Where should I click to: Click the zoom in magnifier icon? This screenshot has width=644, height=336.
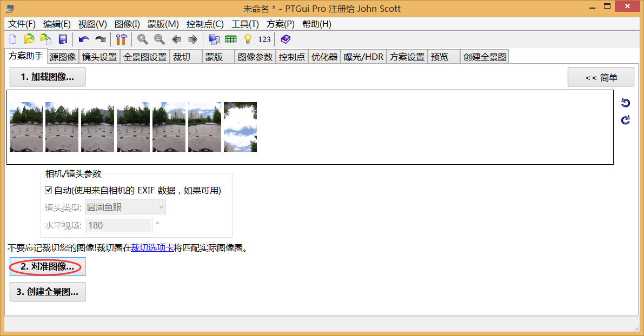click(x=143, y=39)
